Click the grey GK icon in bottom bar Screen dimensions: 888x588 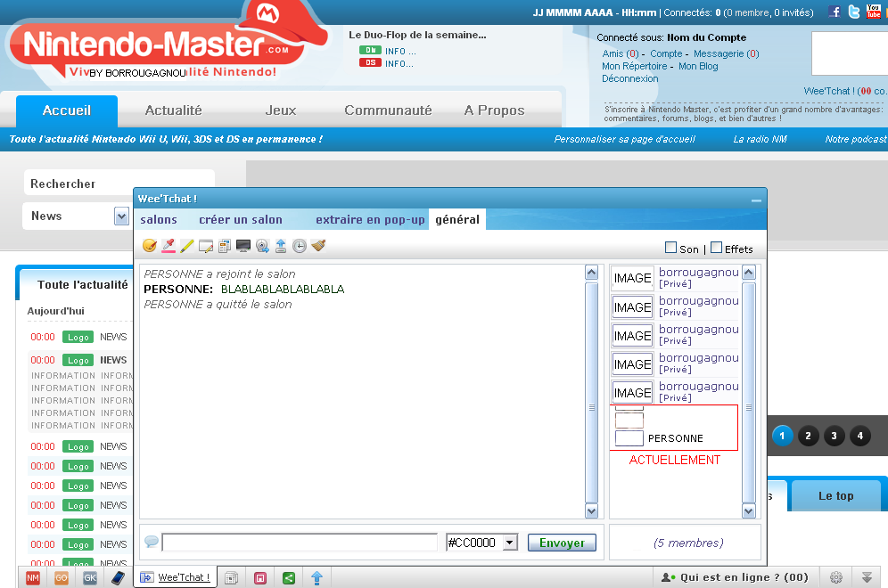coord(90,578)
